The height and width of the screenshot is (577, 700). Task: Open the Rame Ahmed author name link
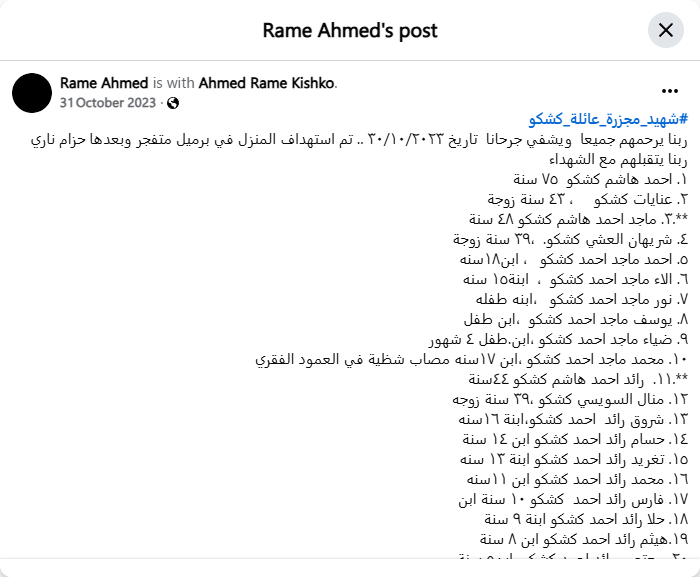104,83
